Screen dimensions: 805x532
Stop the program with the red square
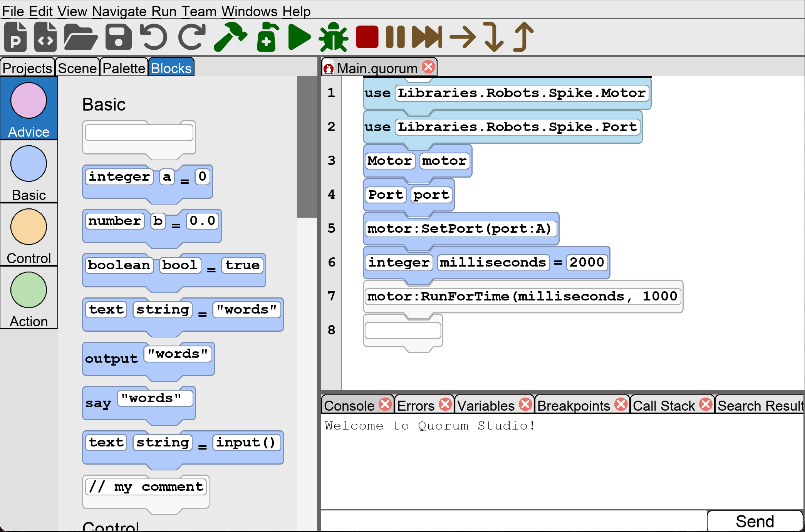coord(367,37)
